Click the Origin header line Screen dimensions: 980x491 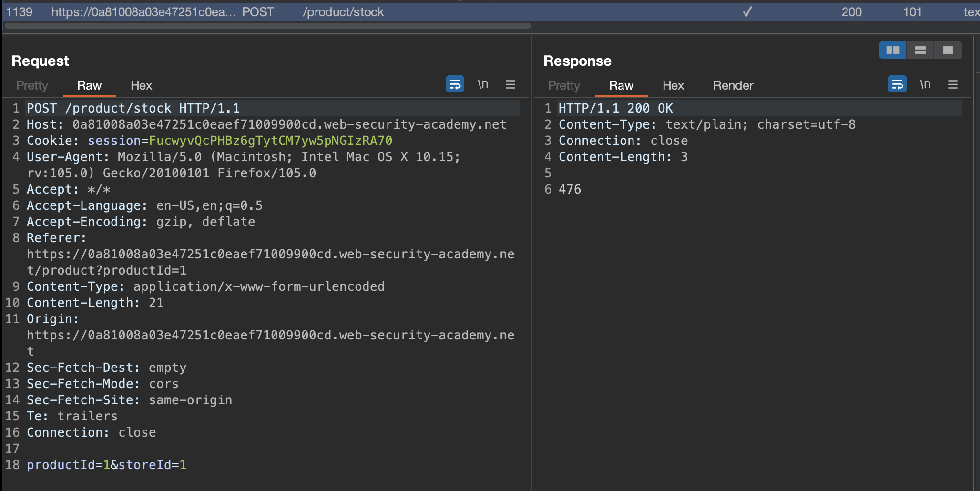pyautogui.click(x=270, y=335)
